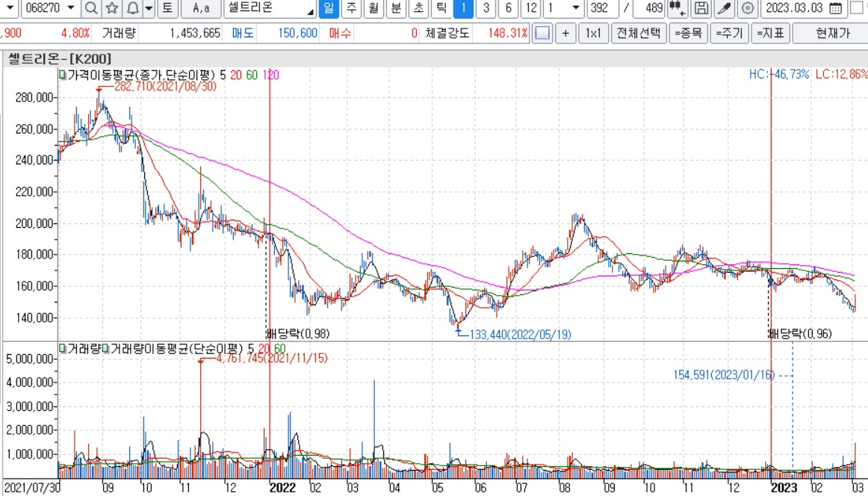This screenshot has height=496, width=868.
Task: Click the red MA 20 period label
Action: tap(236, 75)
